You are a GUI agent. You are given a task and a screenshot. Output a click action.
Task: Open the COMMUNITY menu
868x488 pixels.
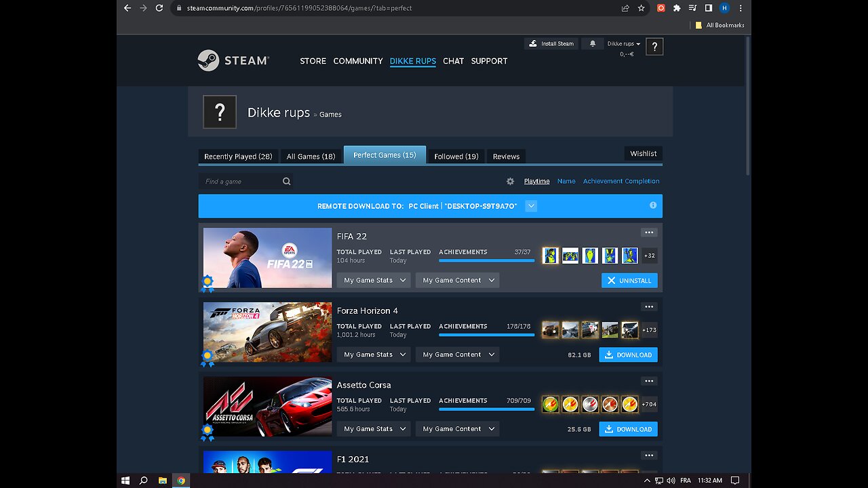pyautogui.click(x=358, y=61)
